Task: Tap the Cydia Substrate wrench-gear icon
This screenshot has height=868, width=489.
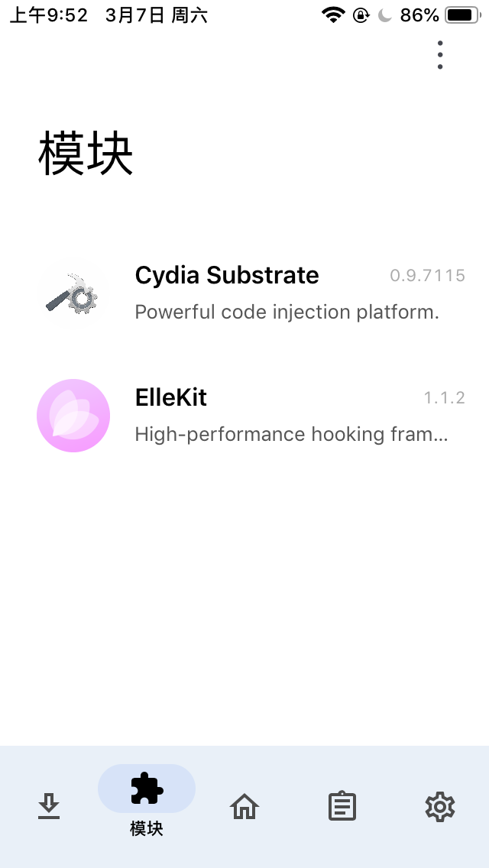Action: click(x=73, y=294)
